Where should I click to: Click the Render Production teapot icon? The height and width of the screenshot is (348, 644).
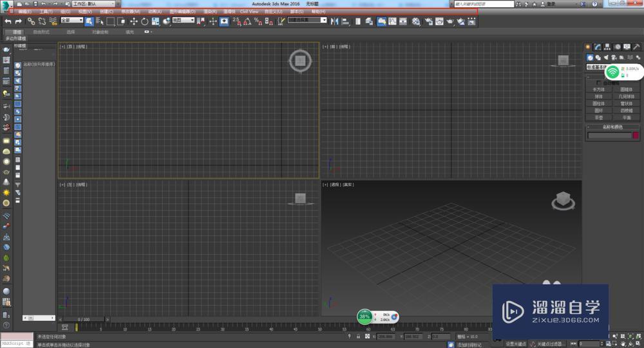coord(450,21)
